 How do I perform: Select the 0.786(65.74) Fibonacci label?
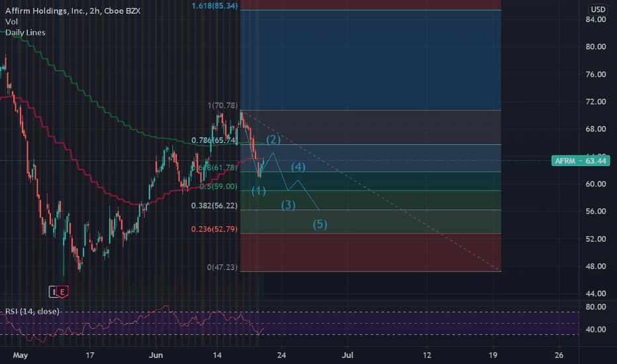coord(215,140)
